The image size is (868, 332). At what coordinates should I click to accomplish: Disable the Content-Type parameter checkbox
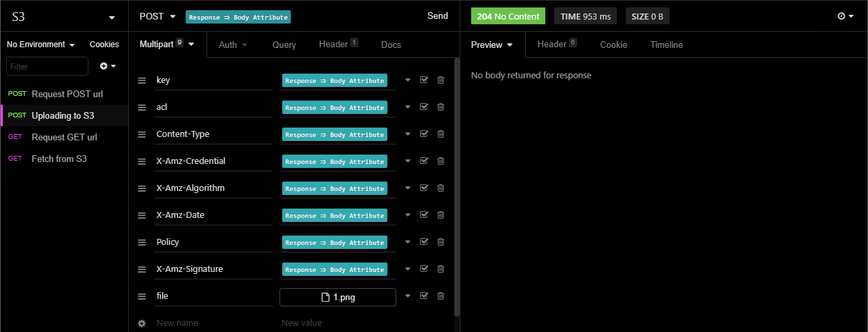[x=424, y=134]
